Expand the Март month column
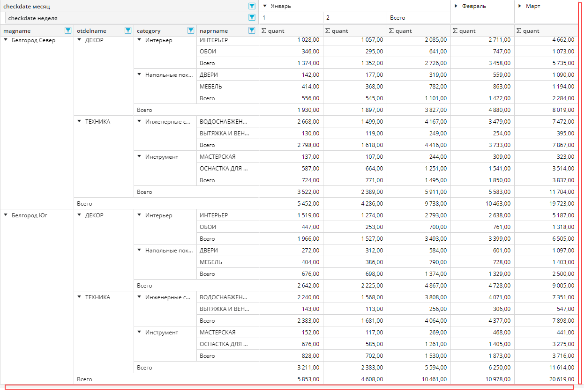585x392 pixels. point(519,6)
